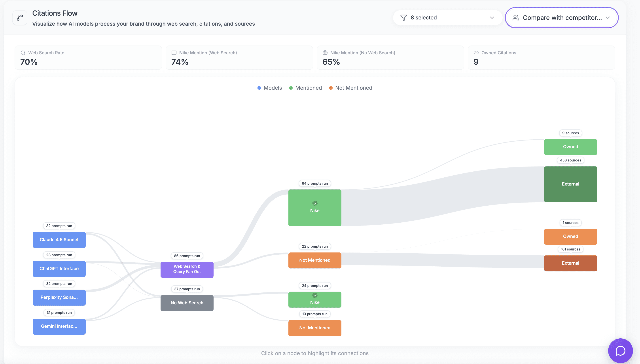Toggle the Models legend item
Screen dimensions: 640x364
point(270,88)
